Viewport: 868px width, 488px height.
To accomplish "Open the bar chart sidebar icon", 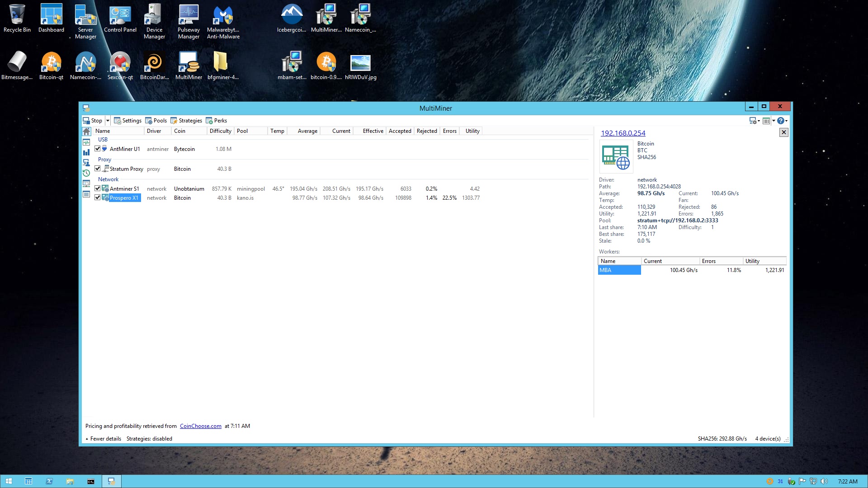I will 86,153.
